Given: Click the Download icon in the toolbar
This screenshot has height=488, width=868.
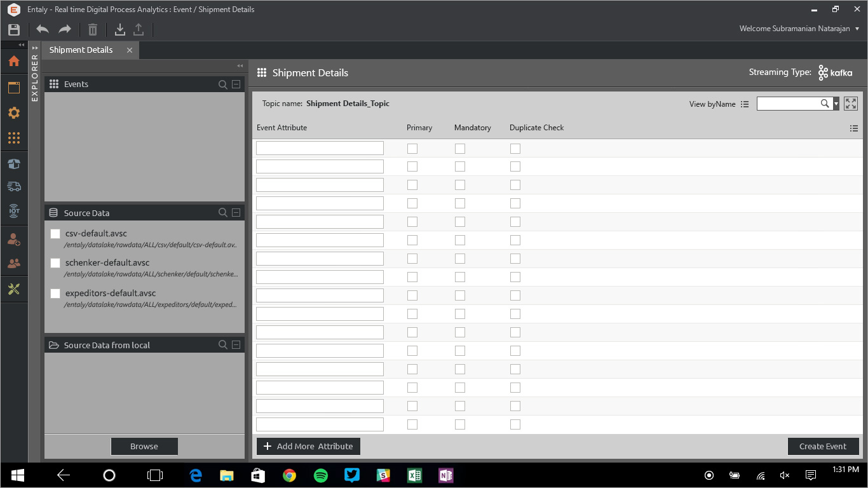Looking at the screenshot, I should coord(119,29).
